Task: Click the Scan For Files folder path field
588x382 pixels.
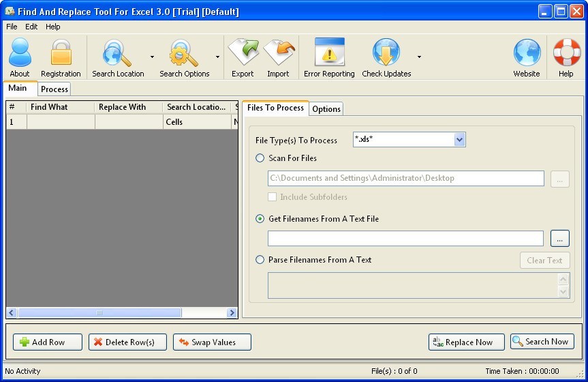Action: click(406, 179)
